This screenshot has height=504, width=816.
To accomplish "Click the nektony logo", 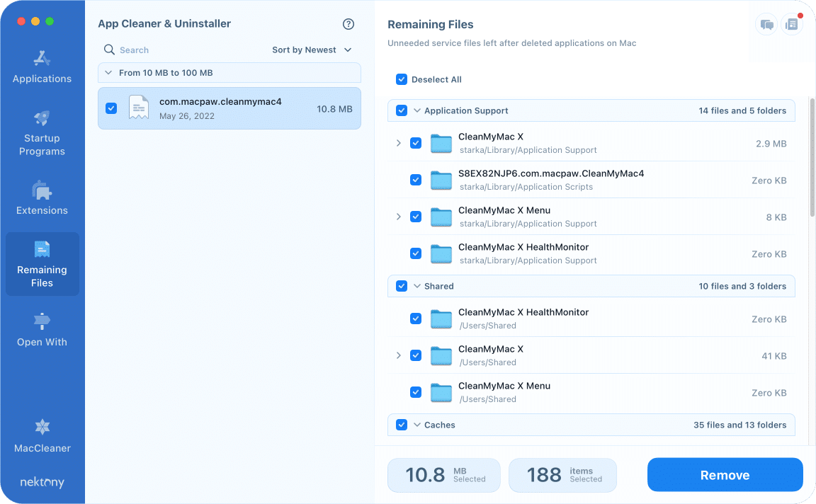I will click(x=42, y=482).
